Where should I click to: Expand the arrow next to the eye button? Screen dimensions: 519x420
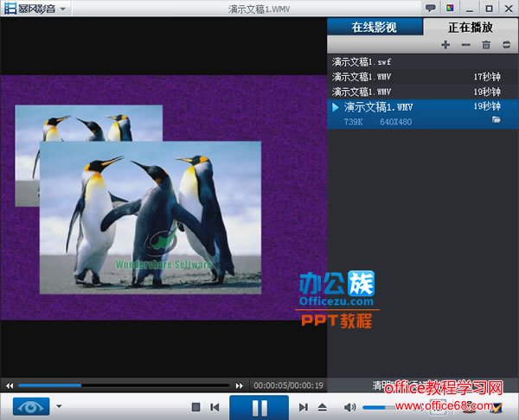point(59,406)
